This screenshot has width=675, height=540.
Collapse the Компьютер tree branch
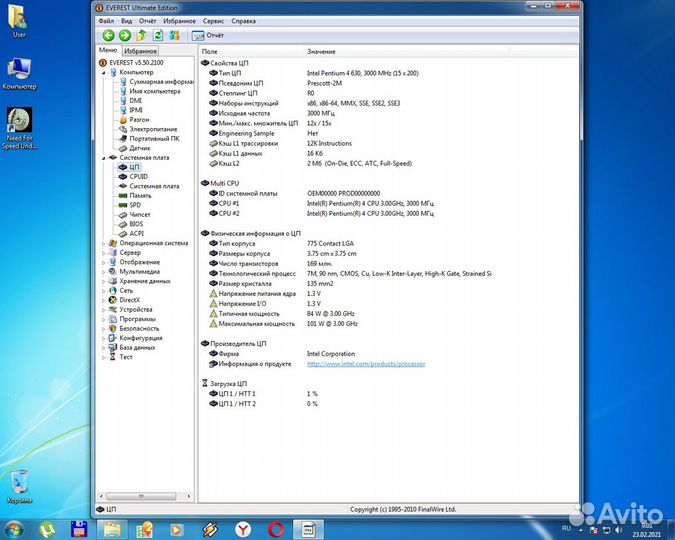[x=103, y=72]
